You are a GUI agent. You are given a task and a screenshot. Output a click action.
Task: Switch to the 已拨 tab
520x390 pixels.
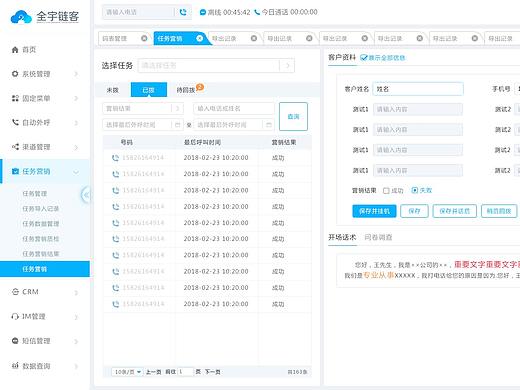[149, 90]
